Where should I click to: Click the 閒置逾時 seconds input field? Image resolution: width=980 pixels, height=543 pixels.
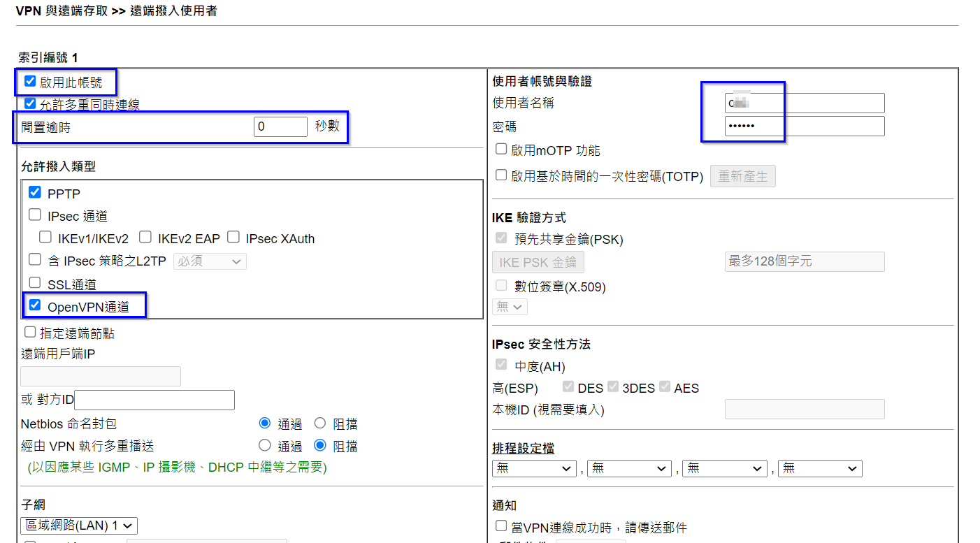tap(280, 126)
